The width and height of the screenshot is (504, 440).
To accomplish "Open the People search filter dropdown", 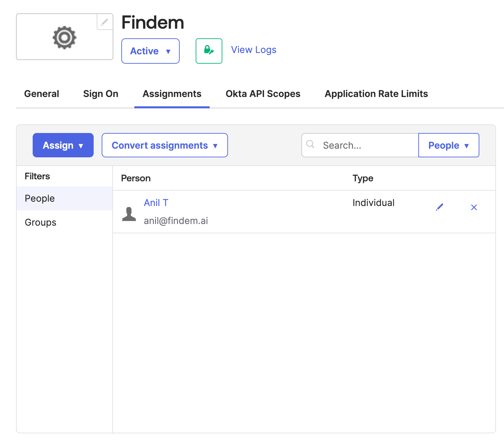I will [x=449, y=145].
